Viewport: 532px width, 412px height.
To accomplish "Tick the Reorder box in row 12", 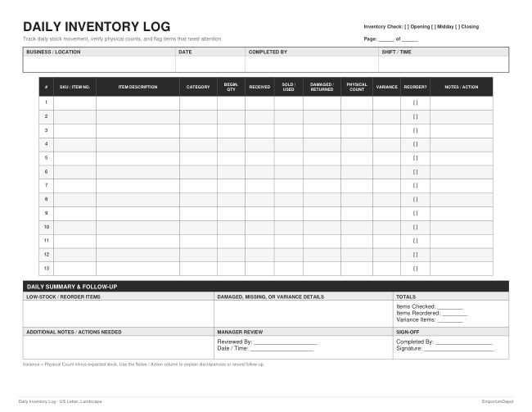I will coord(415,255).
